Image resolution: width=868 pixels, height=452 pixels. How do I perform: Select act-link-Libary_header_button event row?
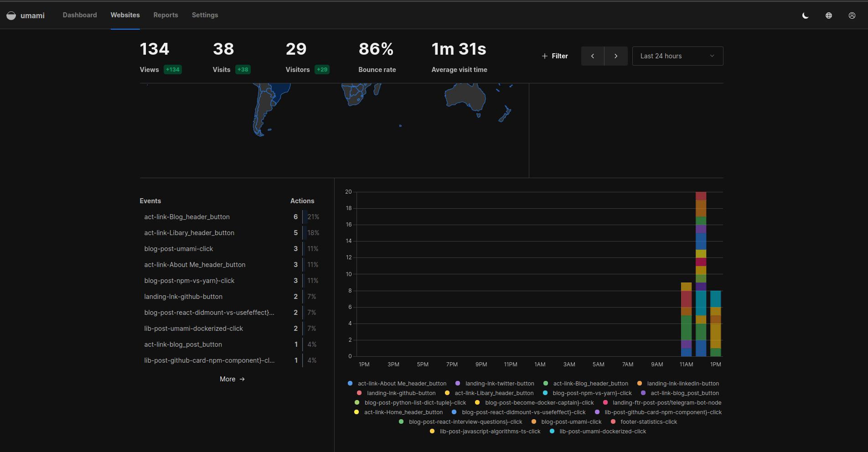(232, 233)
